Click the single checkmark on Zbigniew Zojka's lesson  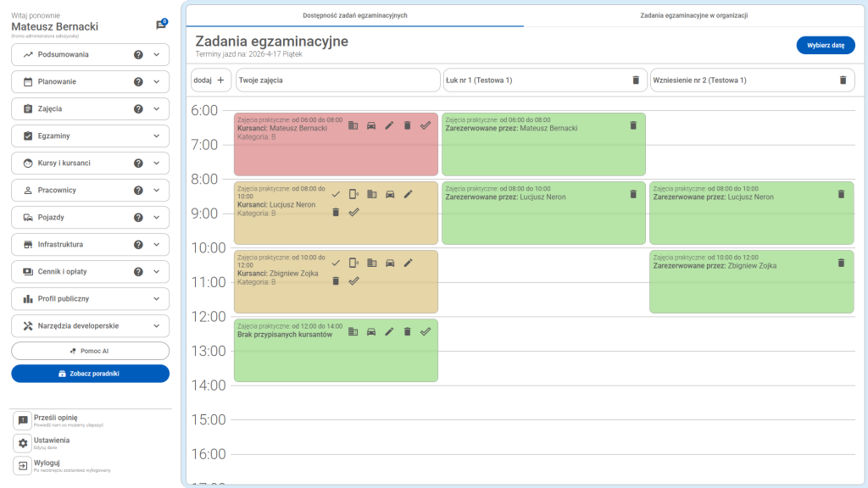[335, 263]
